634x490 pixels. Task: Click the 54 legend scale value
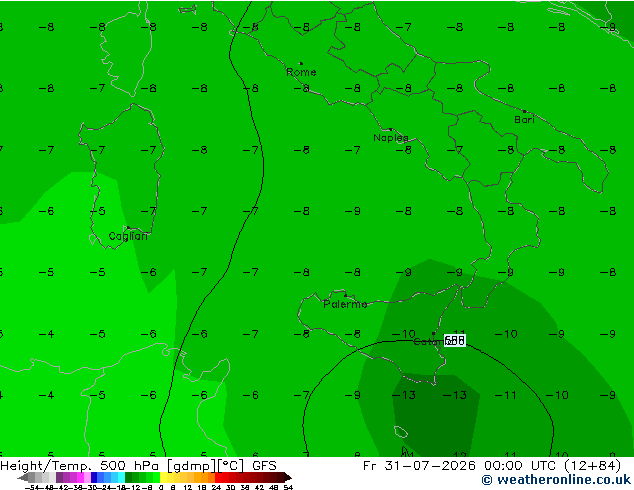[x=288, y=487]
